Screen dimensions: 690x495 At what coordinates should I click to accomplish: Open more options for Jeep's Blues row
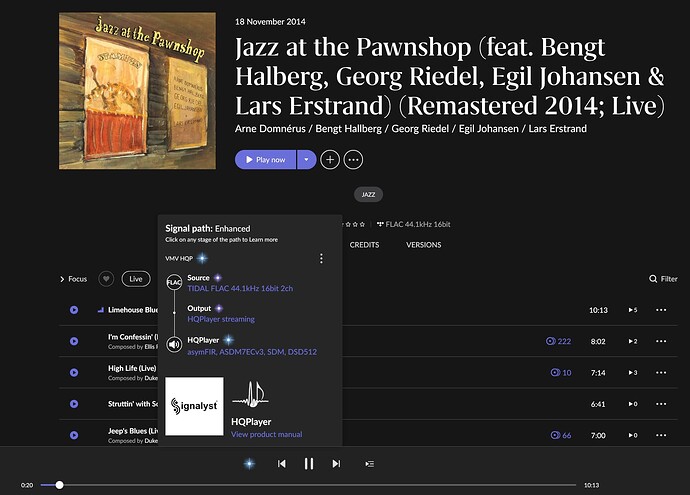click(x=661, y=435)
